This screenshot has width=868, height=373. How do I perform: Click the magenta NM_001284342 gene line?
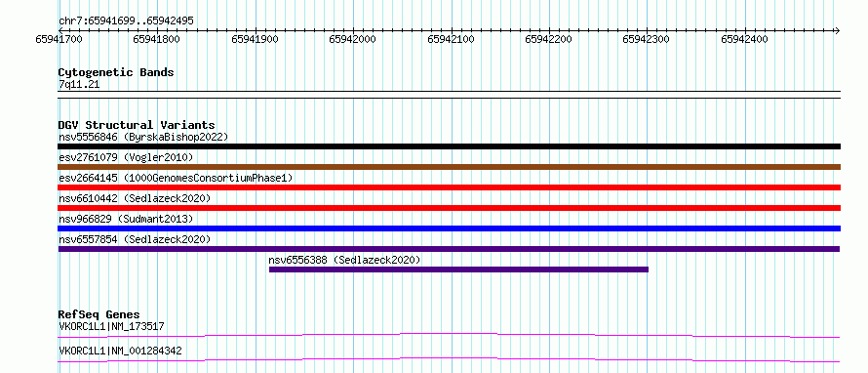pyautogui.click(x=449, y=359)
